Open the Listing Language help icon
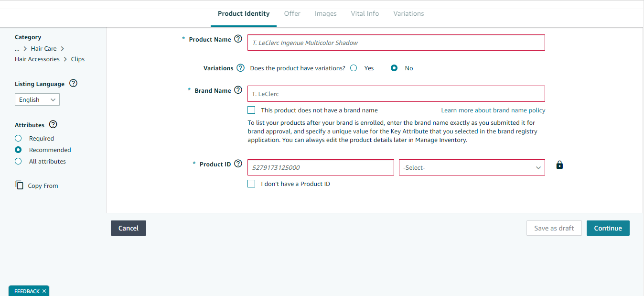Viewport: 644px width, 296px height. pos(73,83)
